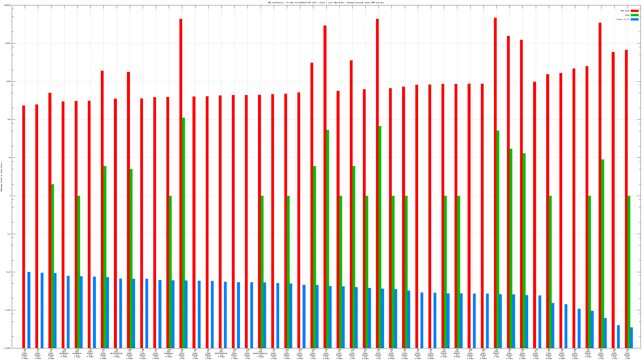Click the leftmost red bar in the chart

[x=24, y=225]
